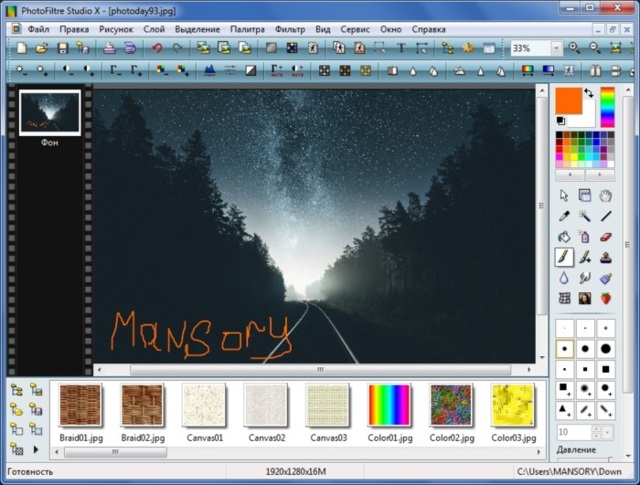Open the zoom 33% dropdown arrow
Image resolution: width=640 pixels, height=485 pixels.
tap(556, 49)
